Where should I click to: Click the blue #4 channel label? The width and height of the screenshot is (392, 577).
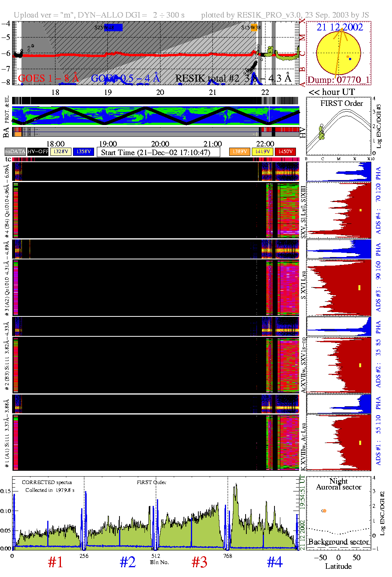pyautogui.click(x=274, y=562)
